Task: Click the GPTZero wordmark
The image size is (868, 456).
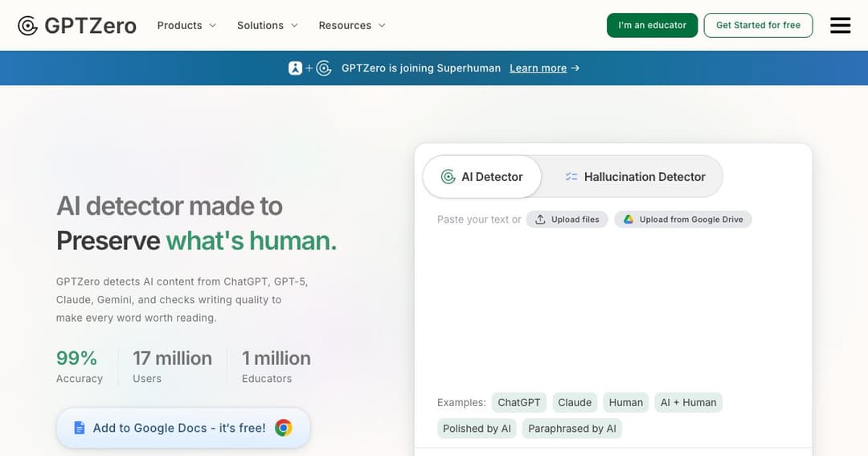Action: [x=90, y=26]
